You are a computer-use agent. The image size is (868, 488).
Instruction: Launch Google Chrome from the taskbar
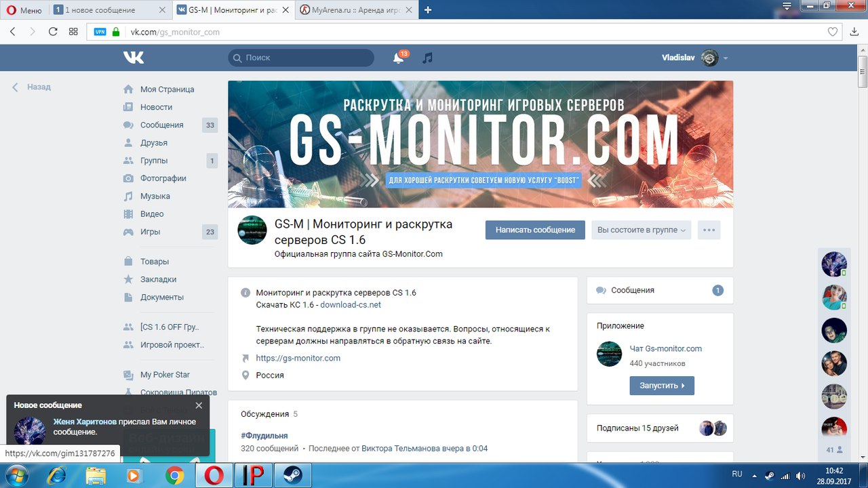pyautogui.click(x=174, y=476)
